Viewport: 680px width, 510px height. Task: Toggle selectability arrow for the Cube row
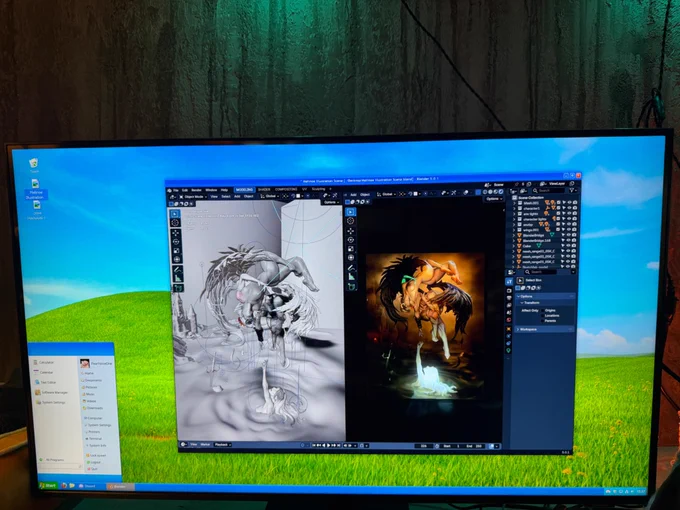pos(563,246)
